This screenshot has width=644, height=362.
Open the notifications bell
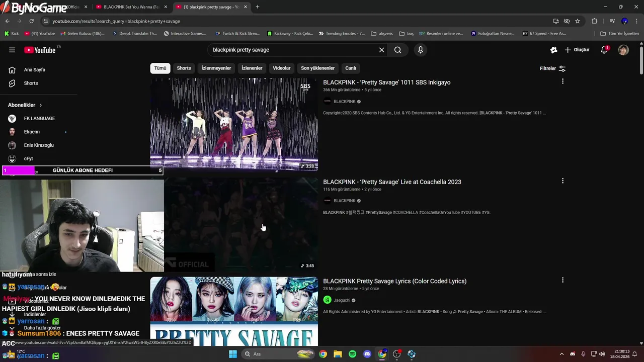click(x=604, y=50)
